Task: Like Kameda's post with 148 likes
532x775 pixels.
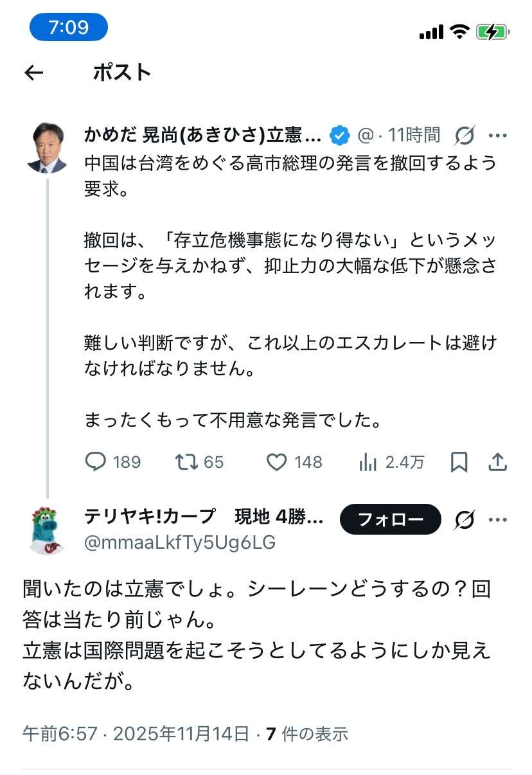Action: coord(277,462)
